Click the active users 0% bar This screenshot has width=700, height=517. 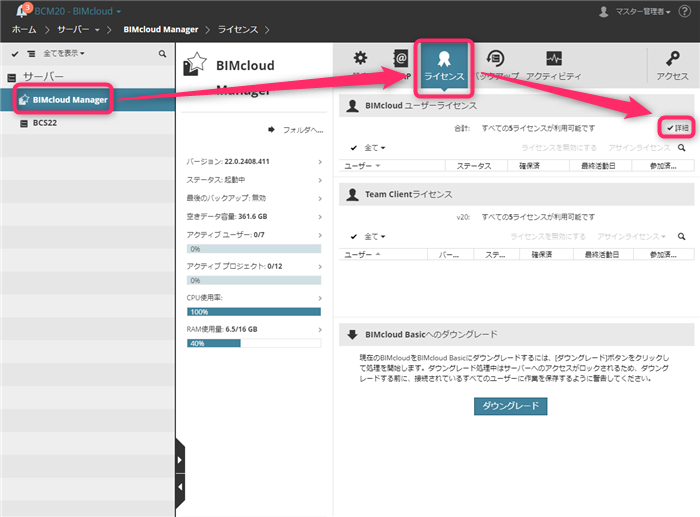pos(254,249)
